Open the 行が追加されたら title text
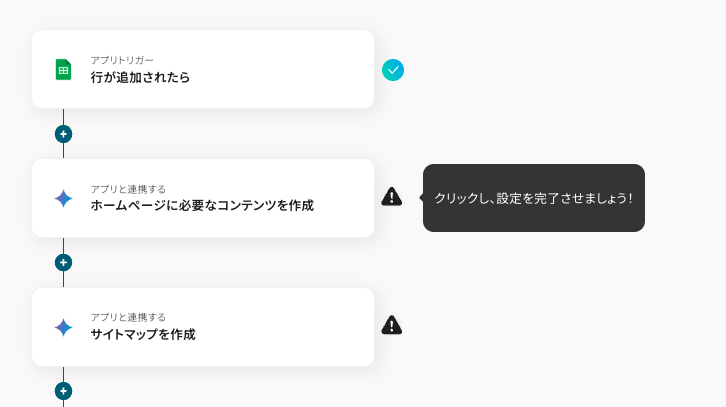 [x=140, y=77]
